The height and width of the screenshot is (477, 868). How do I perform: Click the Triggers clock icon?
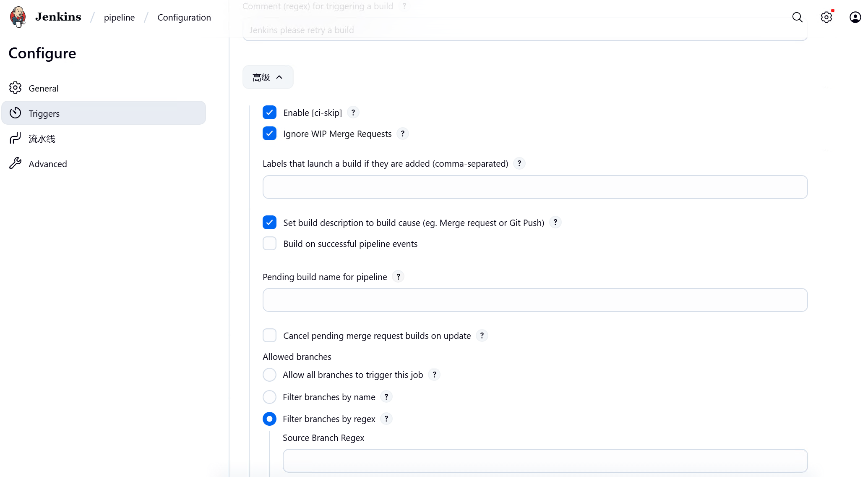(x=16, y=113)
